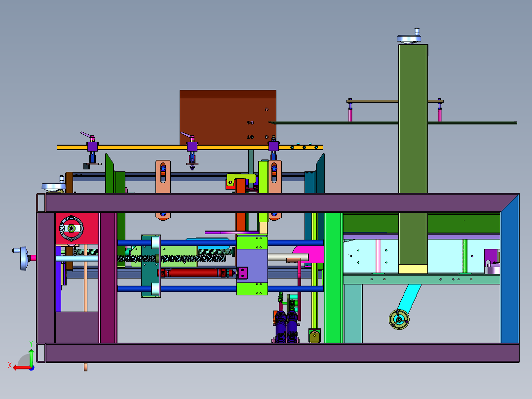Select the small olive block at the bottom center

[314, 335]
